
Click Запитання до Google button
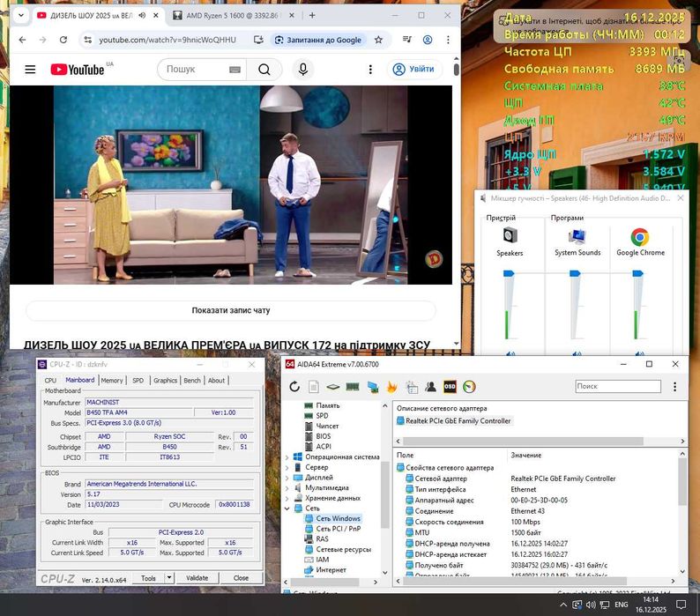318,40
